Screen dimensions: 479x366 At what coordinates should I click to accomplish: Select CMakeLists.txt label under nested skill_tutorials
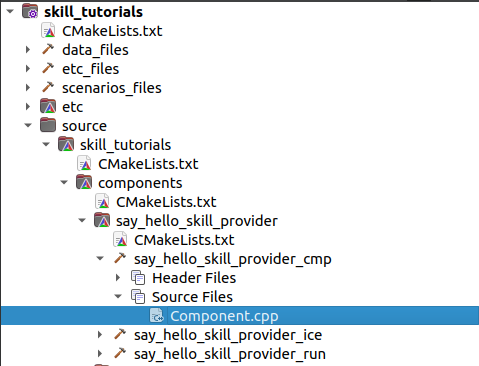(148, 164)
